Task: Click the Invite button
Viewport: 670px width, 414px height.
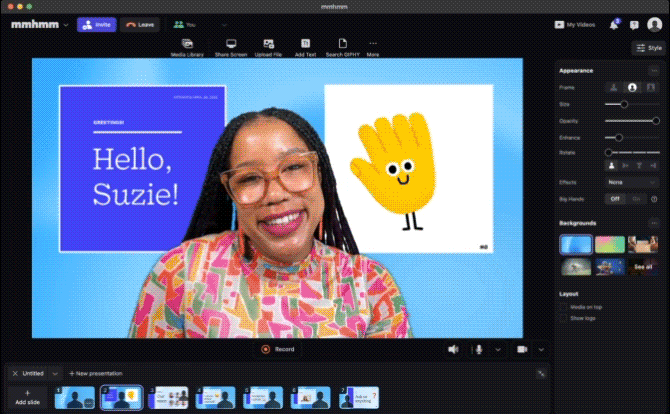Action: click(x=97, y=25)
